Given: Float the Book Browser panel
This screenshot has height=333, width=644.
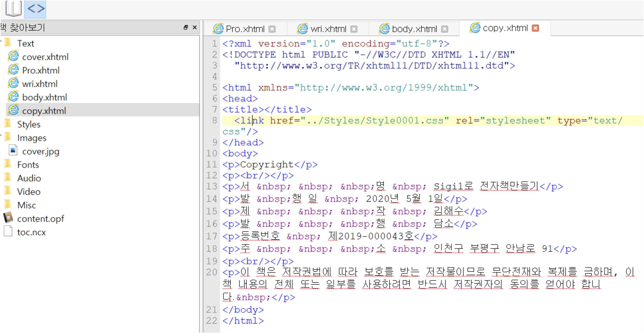Looking at the screenshot, I should tap(185, 27).
